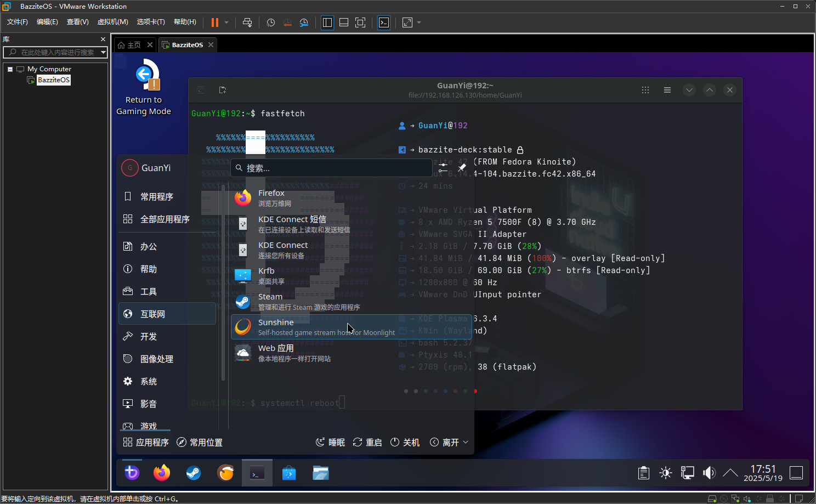The image size is (816, 504).
Task: Open the clipboard tray icon
Action: (644, 473)
